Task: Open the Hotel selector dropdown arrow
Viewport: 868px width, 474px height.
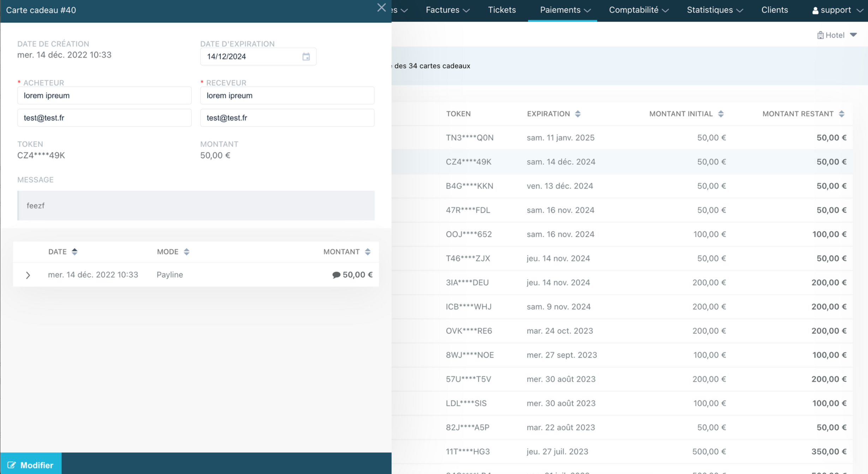Action: (x=854, y=35)
